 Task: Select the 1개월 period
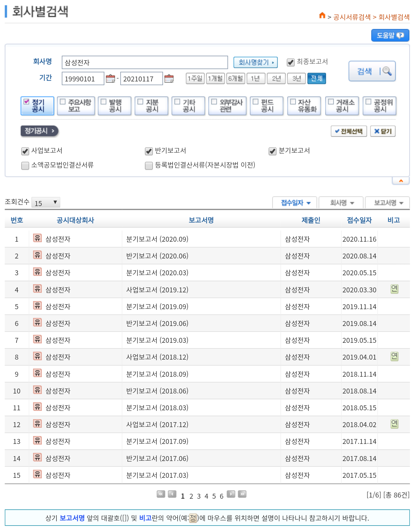tap(215, 79)
